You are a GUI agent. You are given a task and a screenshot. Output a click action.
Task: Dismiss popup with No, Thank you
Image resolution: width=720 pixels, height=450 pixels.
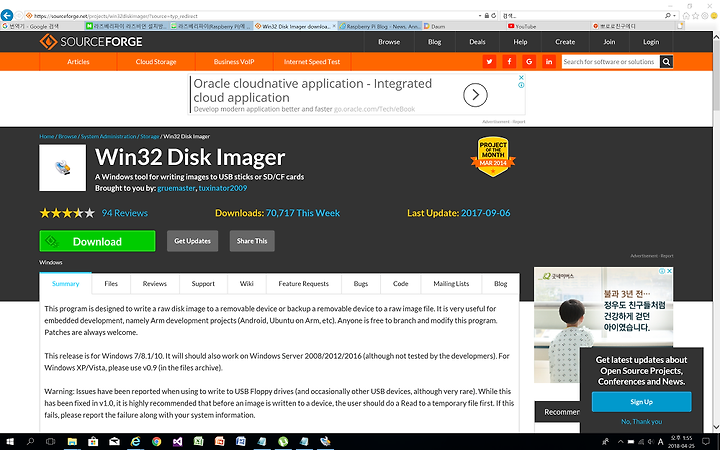tap(641, 422)
